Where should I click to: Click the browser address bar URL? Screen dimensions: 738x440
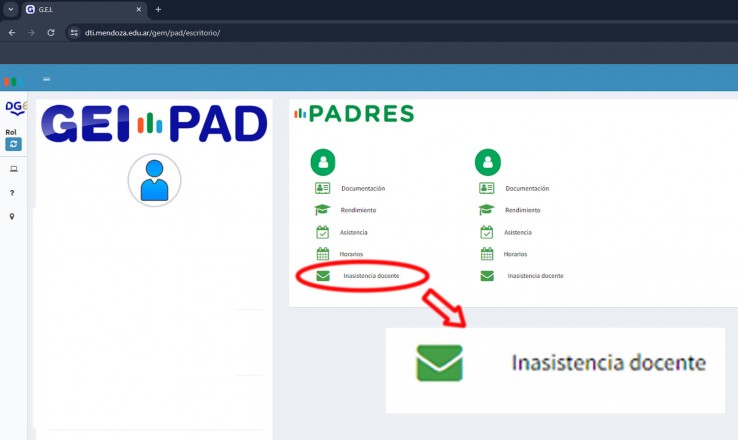(x=150, y=32)
